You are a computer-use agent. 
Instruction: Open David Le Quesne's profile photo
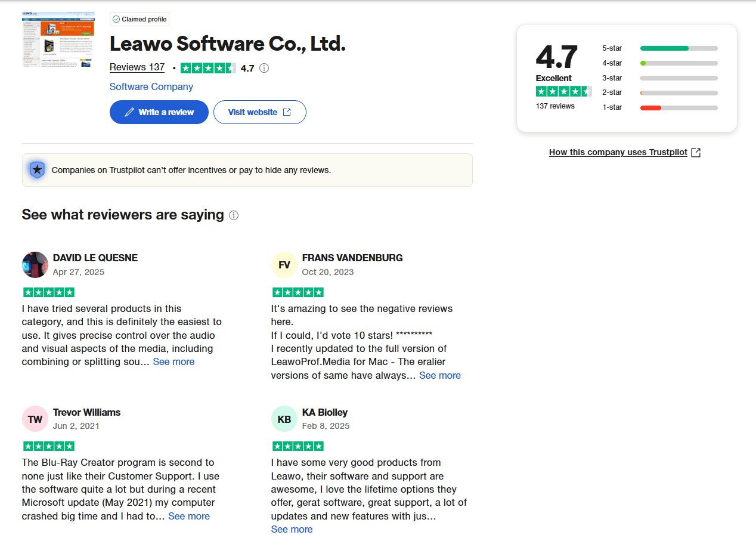coord(35,265)
